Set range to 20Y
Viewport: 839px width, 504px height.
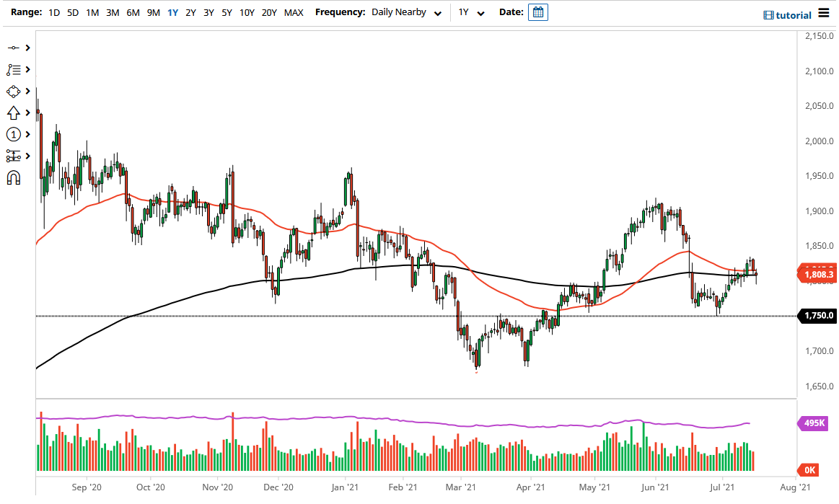tap(269, 12)
